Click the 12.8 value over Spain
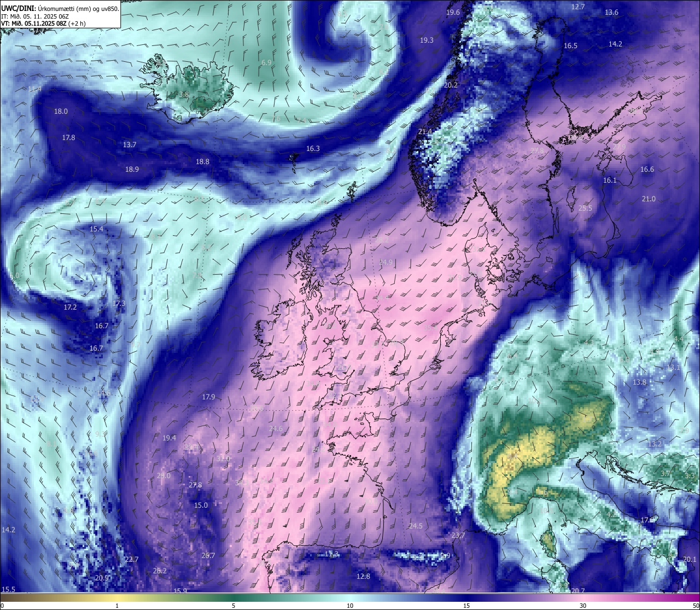 point(363,577)
